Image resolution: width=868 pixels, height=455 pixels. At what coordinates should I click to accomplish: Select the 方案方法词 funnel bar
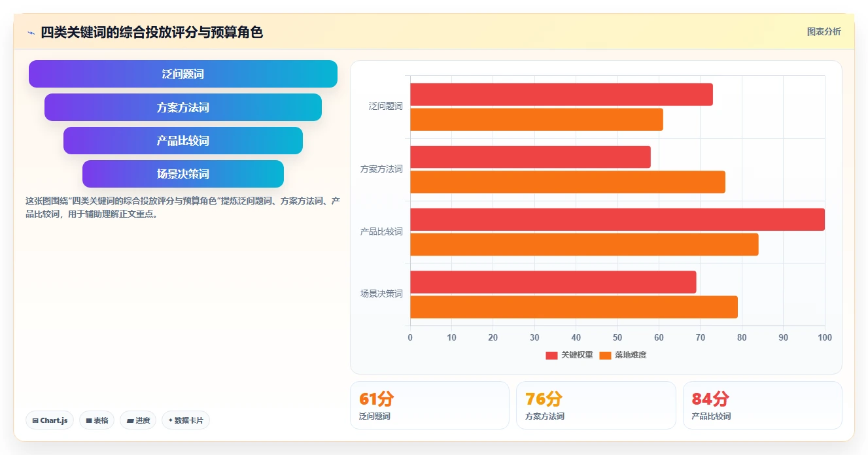tap(183, 107)
